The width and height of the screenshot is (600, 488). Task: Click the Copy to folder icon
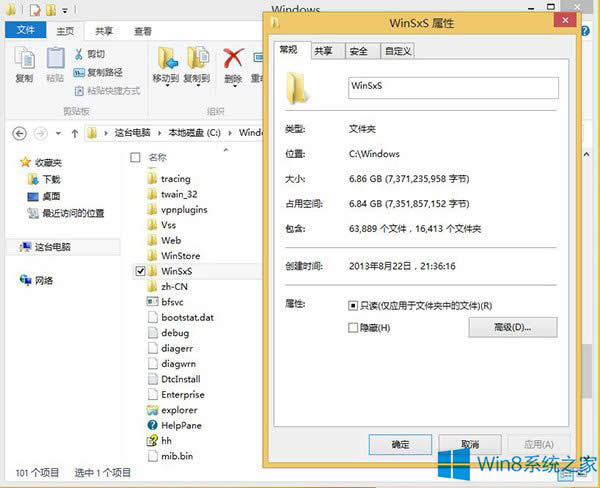[x=198, y=58]
